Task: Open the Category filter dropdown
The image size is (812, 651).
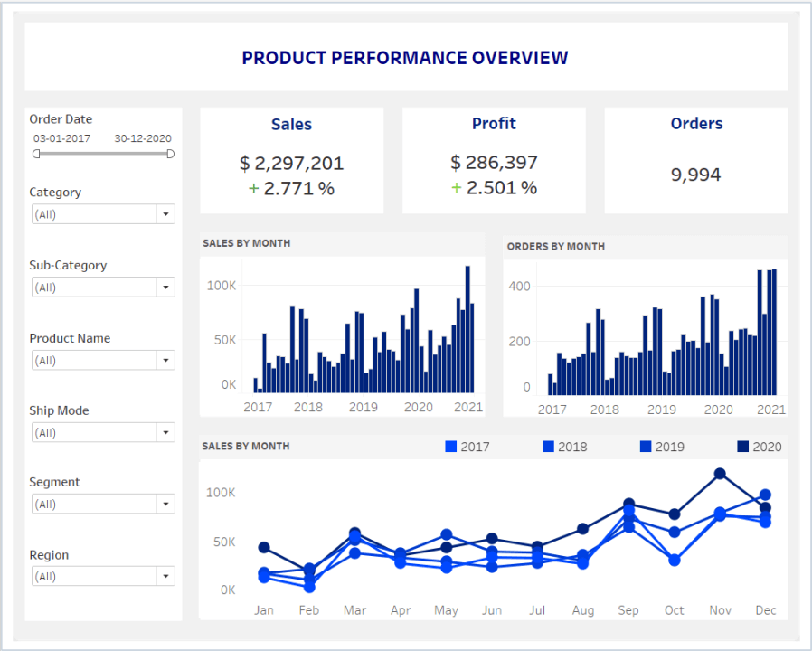Action: coord(165,214)
